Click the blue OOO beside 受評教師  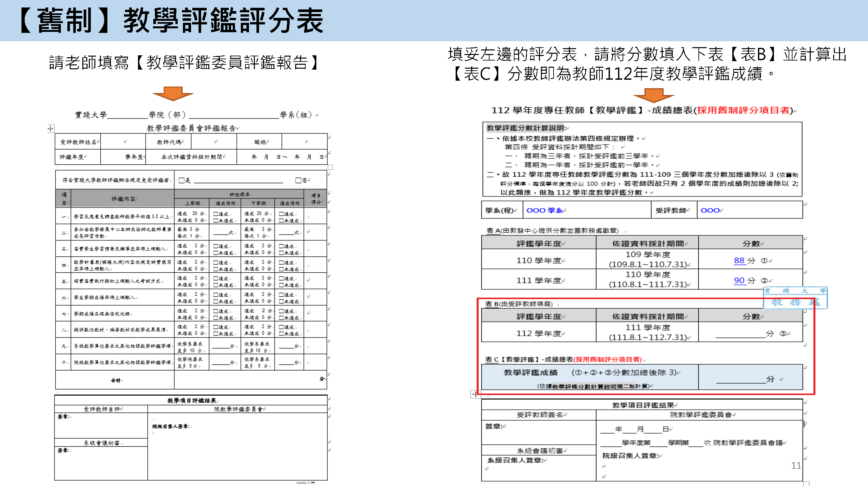[710, 210]
